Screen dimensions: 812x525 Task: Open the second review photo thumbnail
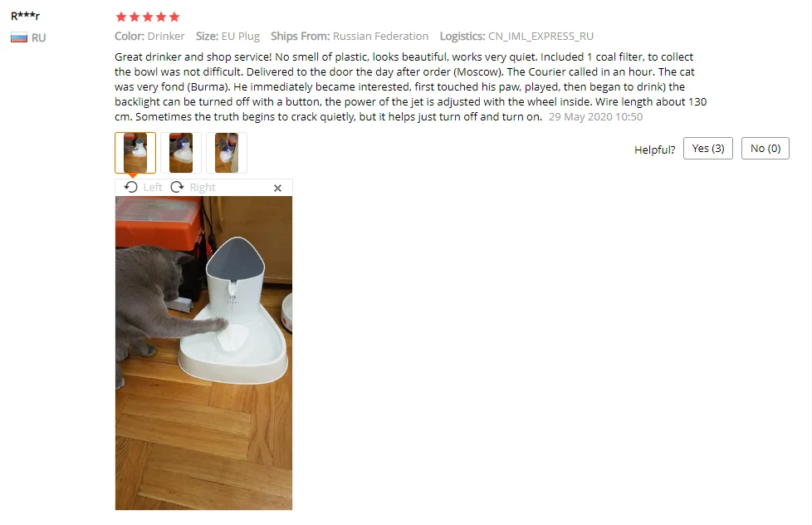[x=181, y=153]
